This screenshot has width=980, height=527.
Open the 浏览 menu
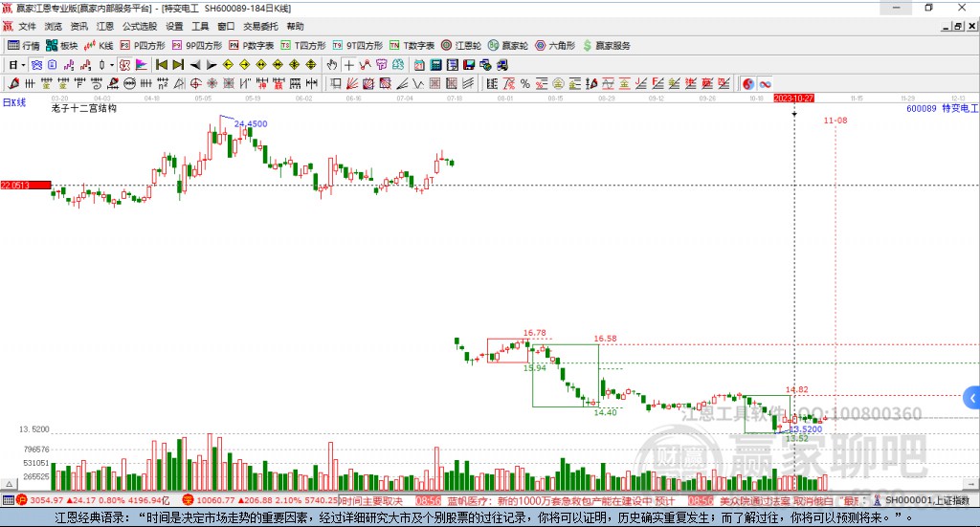pyautogui.click(x=54, y=26)
